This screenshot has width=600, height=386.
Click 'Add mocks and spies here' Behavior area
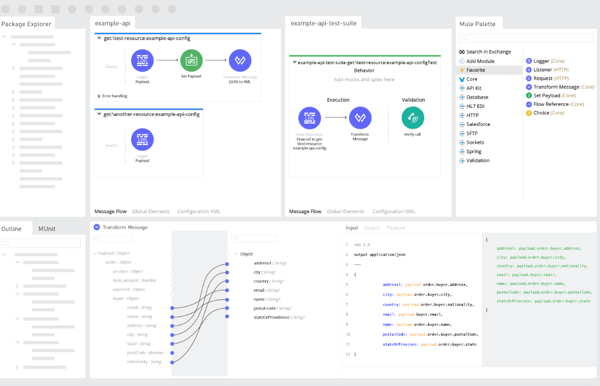point(364,80)
